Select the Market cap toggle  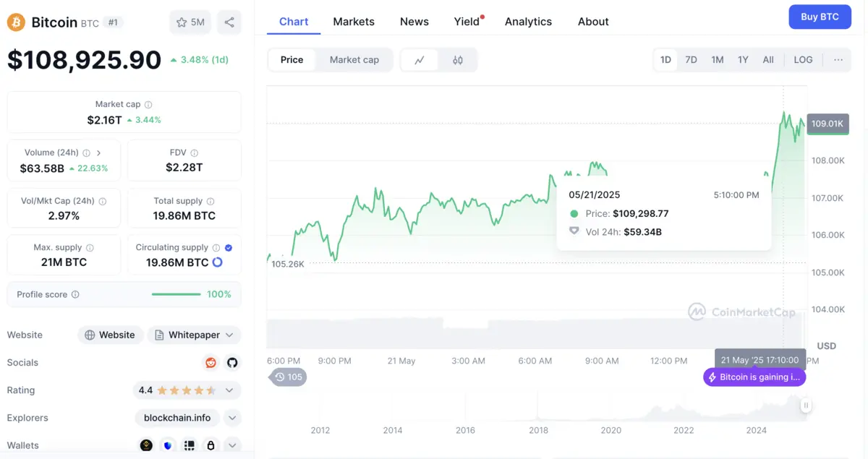click(x=354, y=60)
